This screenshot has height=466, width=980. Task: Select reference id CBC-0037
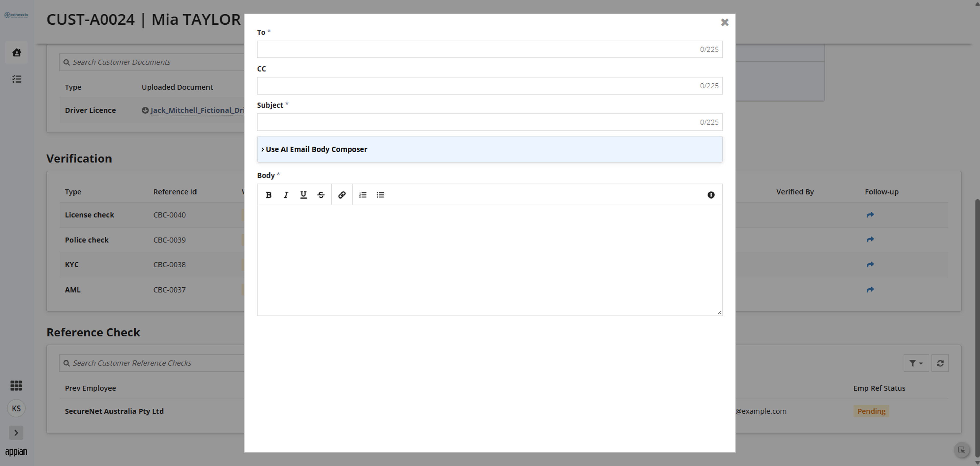pyautogui.click(x=169, y=290)
